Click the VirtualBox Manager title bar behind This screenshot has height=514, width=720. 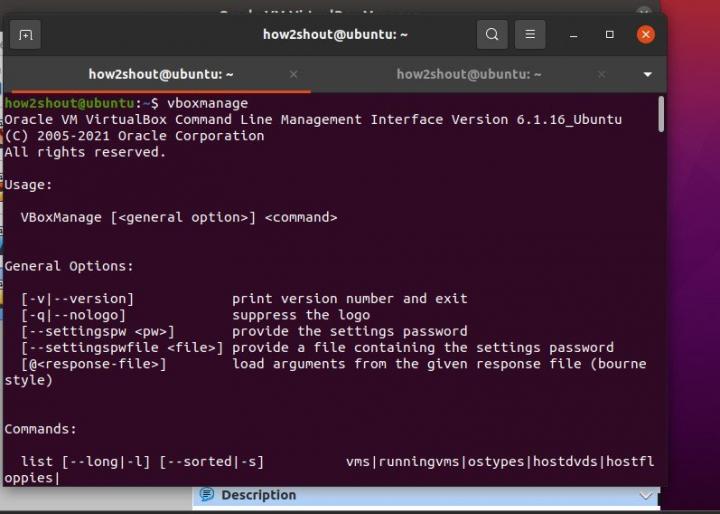300,9
